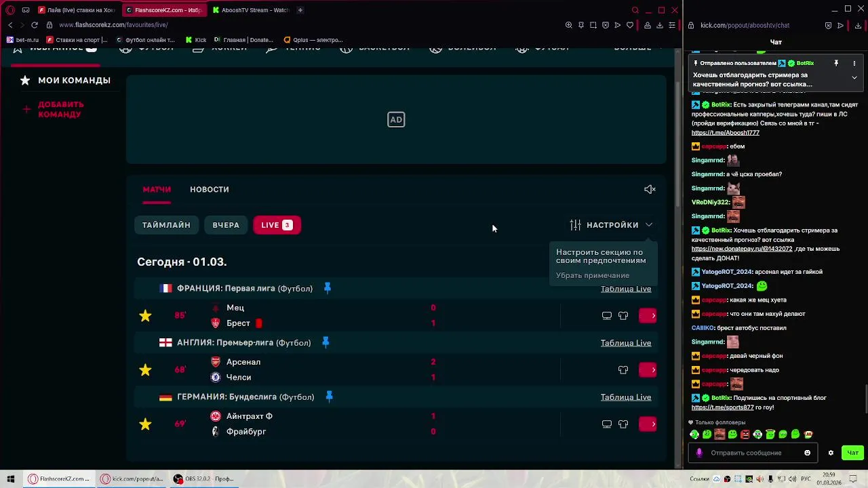Screen dimensions: 868x488
Task: Unfavorite the Арсенал vs Челси match star
Action: 145,370
